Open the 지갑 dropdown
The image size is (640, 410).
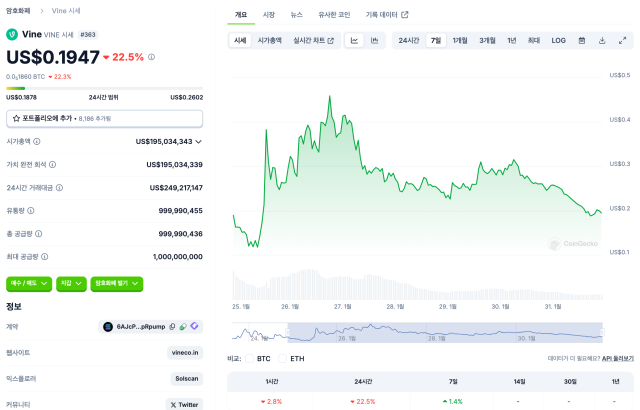(x=71, y=283)
